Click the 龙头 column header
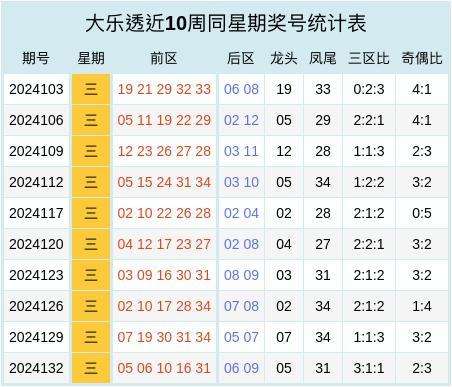The width and height of the screenshot is (452, 387). coord(284,58)
